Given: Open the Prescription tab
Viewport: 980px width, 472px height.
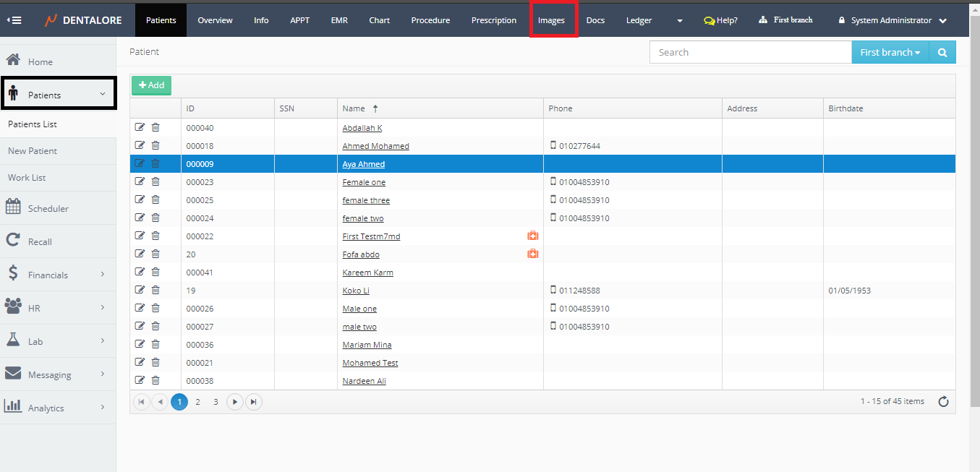Looking at the screenshot, I should [x=494, y=20].
